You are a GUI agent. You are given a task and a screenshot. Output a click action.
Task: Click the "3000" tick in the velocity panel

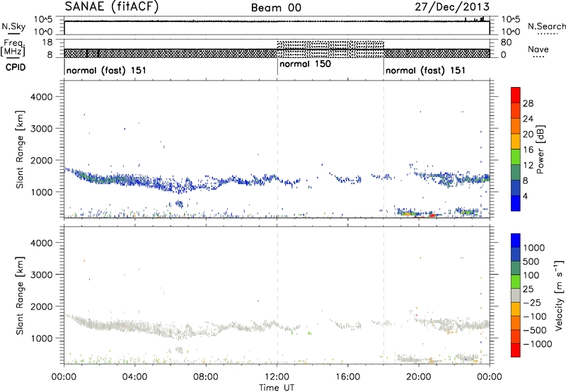[41, 275]
